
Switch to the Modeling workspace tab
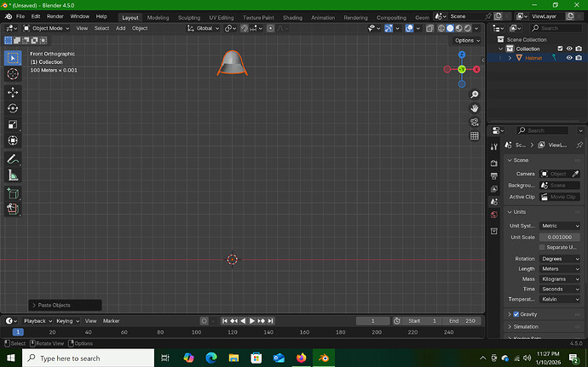(158, 18)
